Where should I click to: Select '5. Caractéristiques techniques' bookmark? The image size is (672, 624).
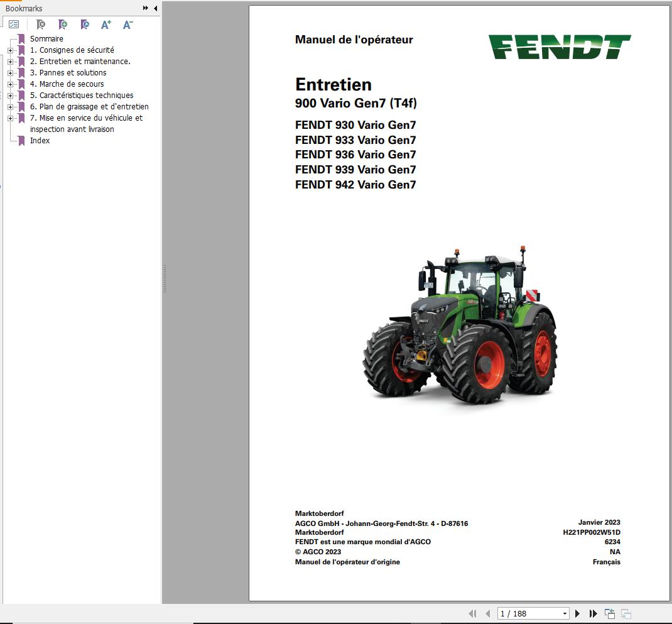point(82,96)
